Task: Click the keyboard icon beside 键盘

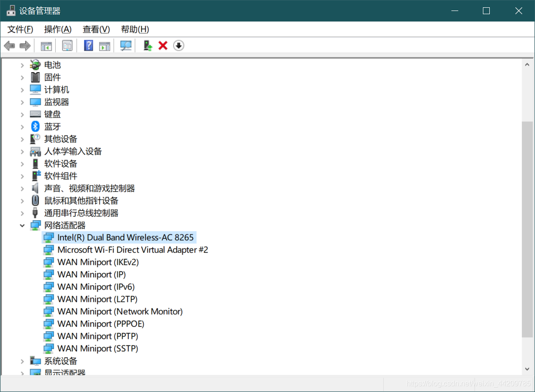Action: (x=35, y=114)
